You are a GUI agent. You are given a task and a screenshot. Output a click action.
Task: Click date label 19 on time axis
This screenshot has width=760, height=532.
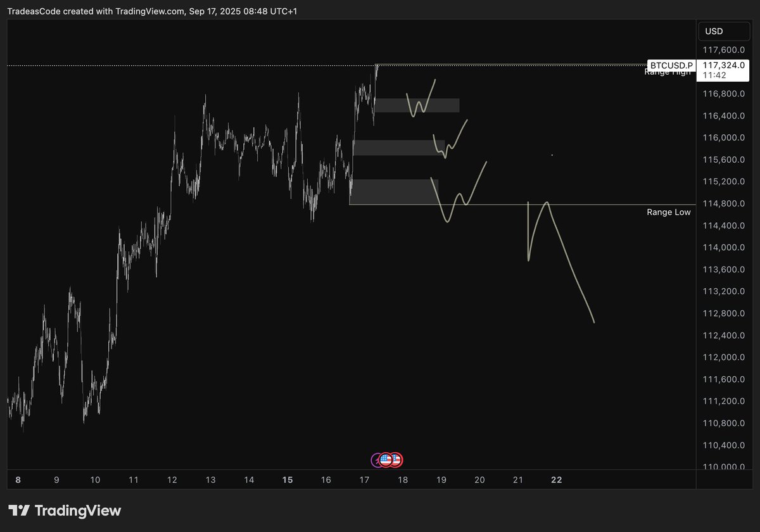click(x=441, y=480)
